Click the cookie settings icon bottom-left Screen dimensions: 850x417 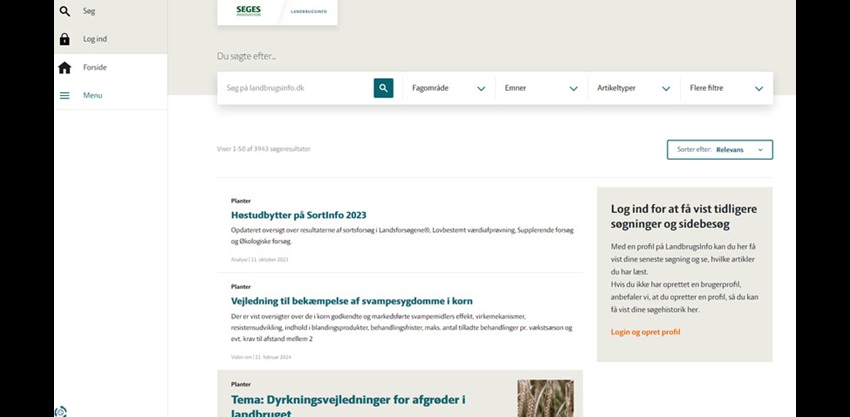click(61, 410)
